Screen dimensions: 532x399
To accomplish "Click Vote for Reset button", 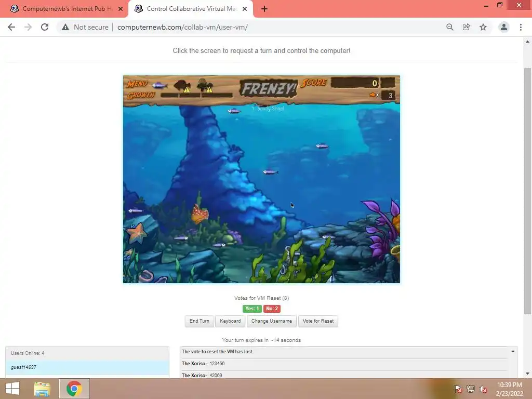I will point(318,321).
